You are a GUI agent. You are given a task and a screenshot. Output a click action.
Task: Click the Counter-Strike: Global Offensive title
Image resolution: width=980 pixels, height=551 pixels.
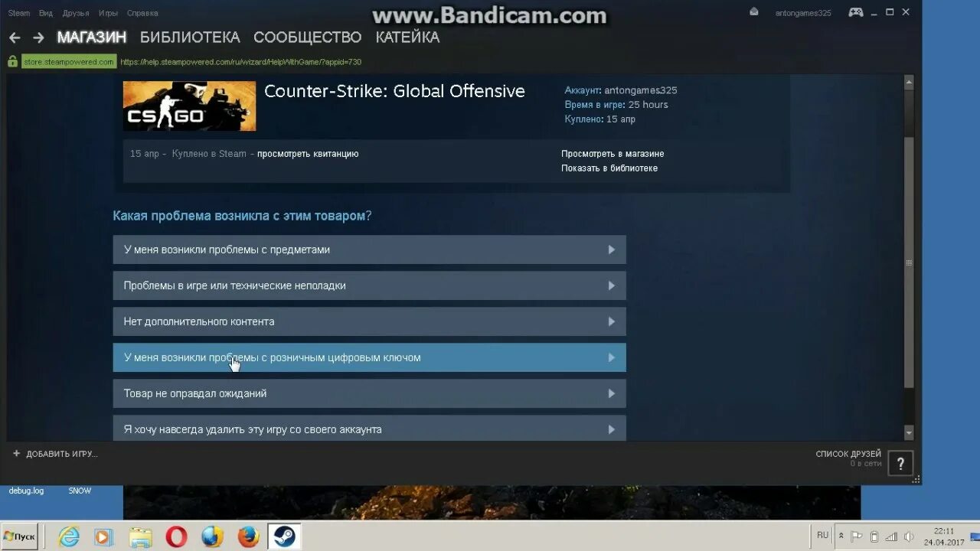(394, 91)
